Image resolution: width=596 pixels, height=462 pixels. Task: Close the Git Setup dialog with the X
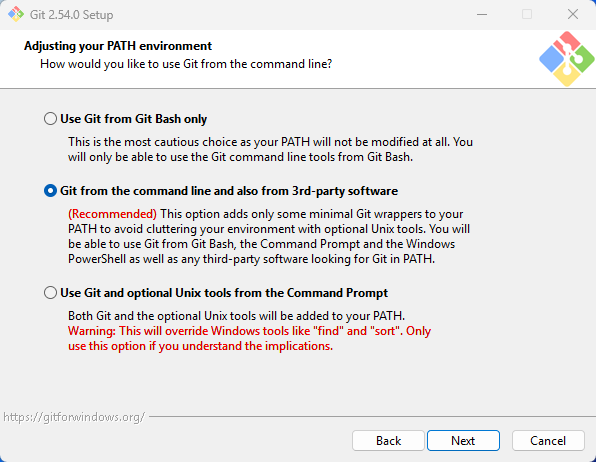pos(573,14)
